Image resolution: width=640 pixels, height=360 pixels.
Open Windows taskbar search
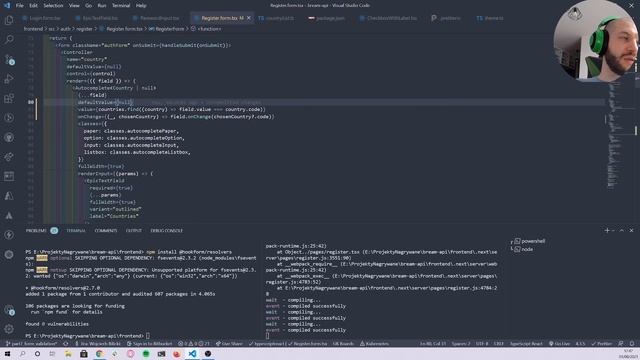22,353
